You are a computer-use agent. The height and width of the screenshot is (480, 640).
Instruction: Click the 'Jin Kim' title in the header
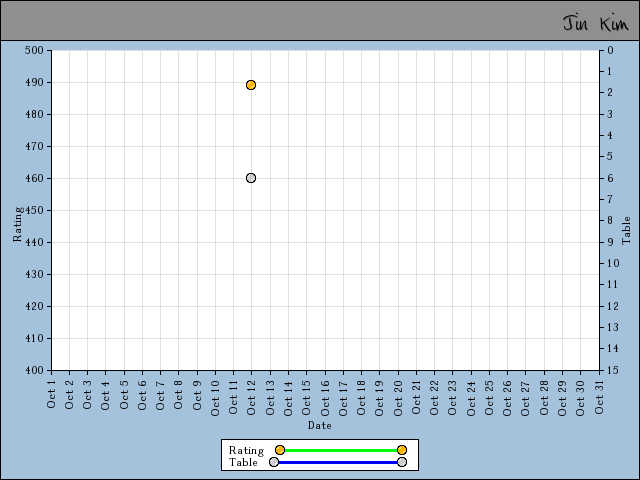click(x=595, y=23)
